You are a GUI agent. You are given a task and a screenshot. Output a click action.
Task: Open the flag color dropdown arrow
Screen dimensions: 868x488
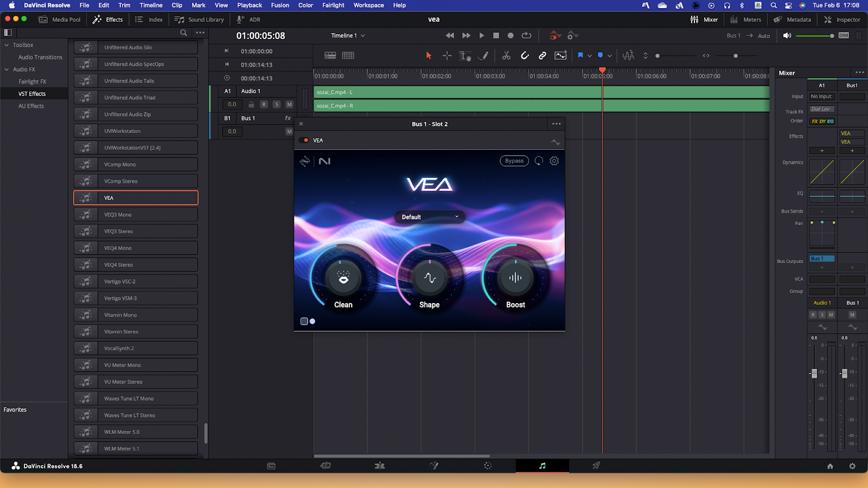pos(590,56)
